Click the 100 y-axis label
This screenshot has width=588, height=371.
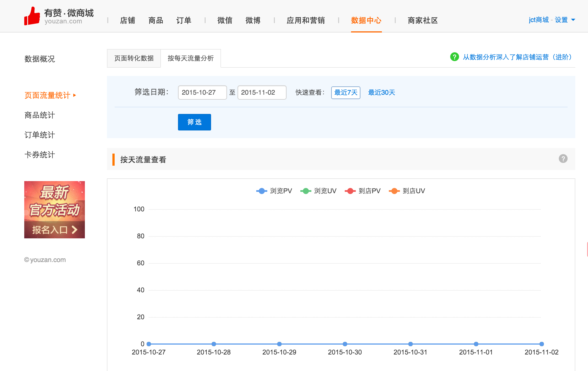(139, 209)
